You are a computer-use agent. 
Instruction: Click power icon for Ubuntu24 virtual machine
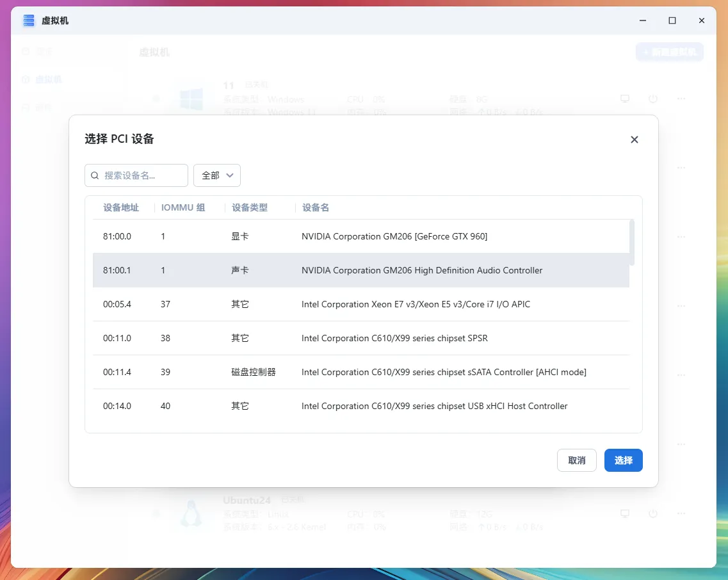652,513
